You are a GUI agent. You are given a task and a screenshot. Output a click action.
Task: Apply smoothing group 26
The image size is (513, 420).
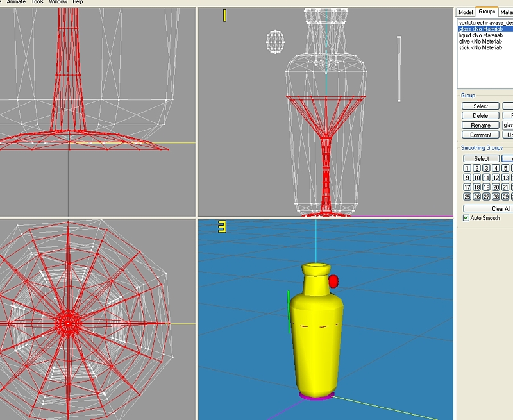[476, 197]
